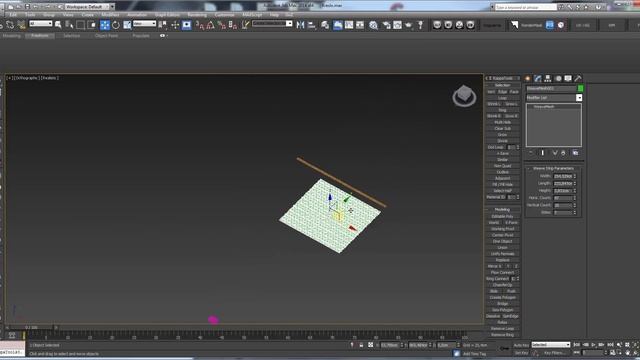Viewport: 640px width, 360px height.
Task: Click the Length spinner arrows
Action: [575, 184]
